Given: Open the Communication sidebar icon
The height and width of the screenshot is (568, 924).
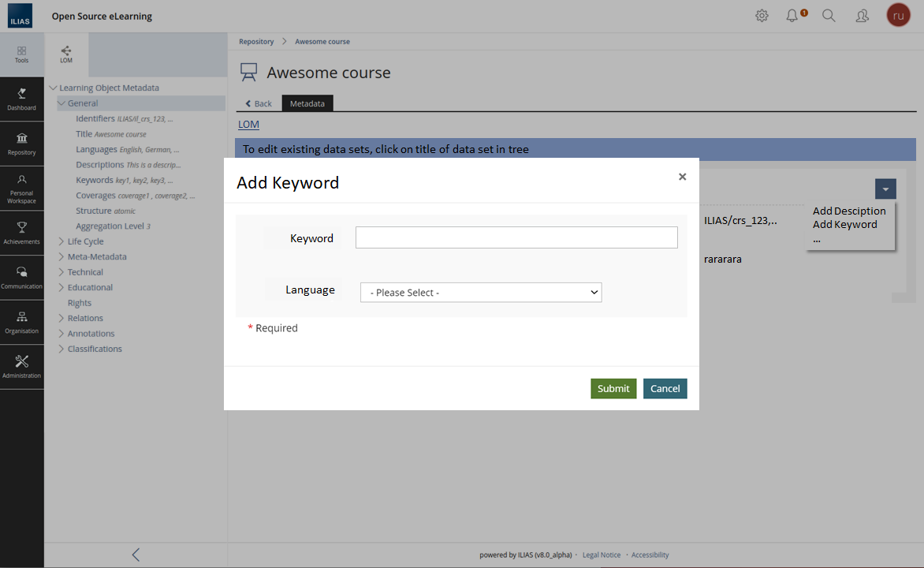Looking at the screenshot, I should pos(21,277).
